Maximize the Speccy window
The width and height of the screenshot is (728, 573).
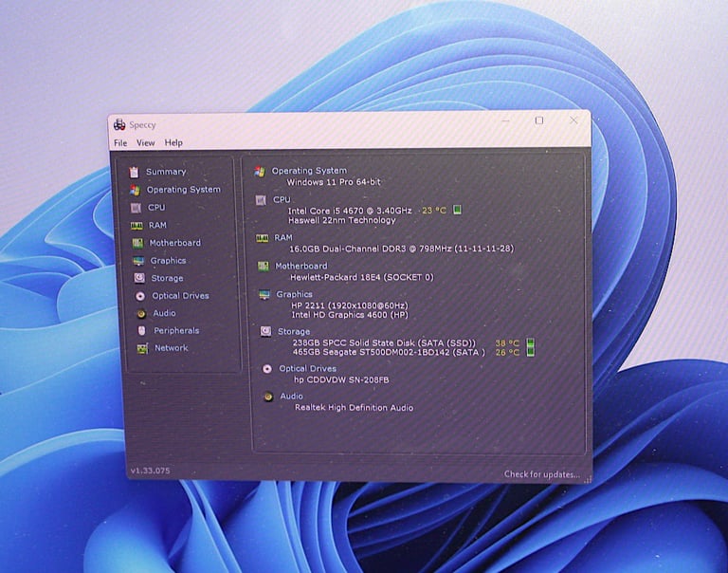(539, 120)
